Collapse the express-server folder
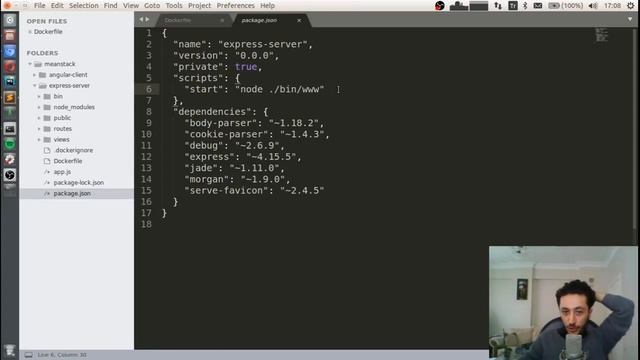 [35, 86]
